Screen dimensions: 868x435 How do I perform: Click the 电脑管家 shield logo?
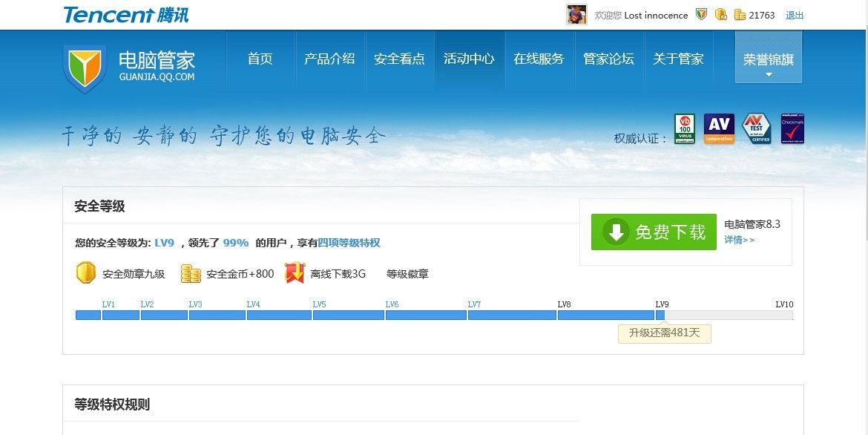click(85, 69)
